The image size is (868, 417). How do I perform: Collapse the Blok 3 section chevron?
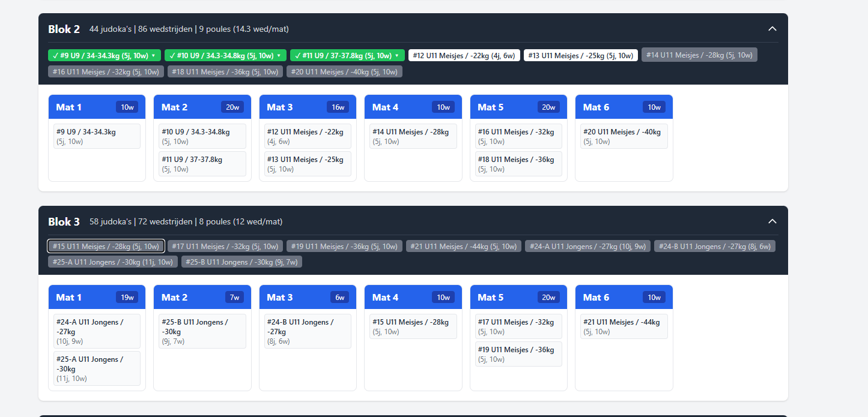point(772,221)
